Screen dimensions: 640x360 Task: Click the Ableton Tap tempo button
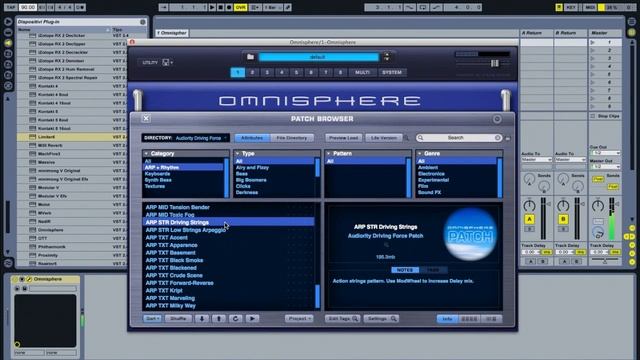11,7
